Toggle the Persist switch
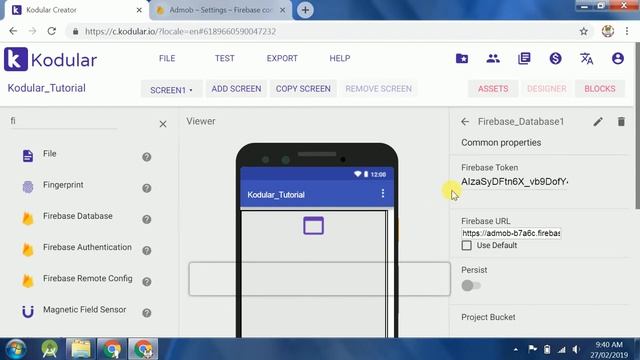640x360 pixels. click(x=471, y=286)
